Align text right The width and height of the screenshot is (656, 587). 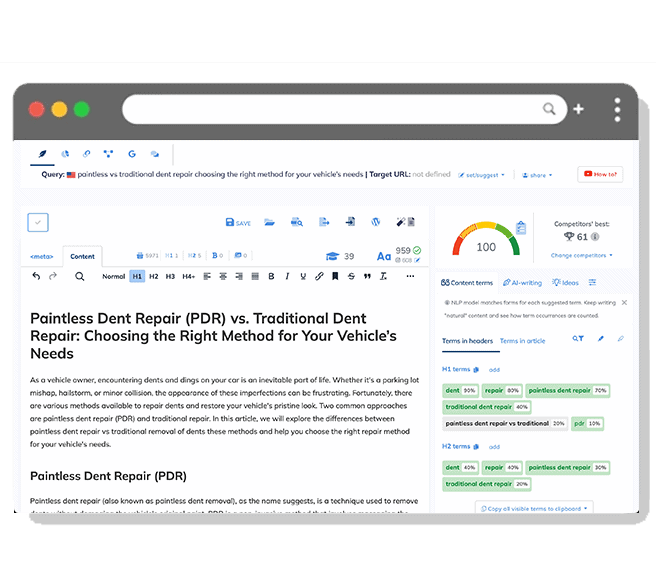tap(239, 276)
